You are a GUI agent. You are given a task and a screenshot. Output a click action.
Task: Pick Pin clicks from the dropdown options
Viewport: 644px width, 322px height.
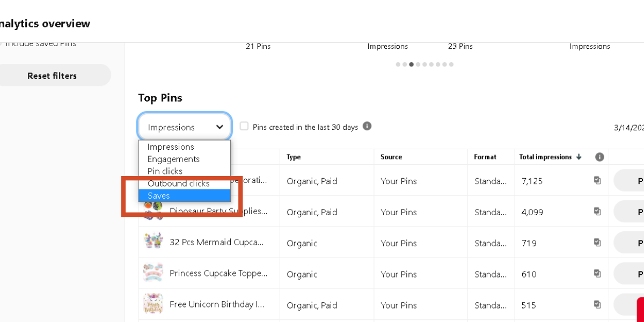click(165, 171)
